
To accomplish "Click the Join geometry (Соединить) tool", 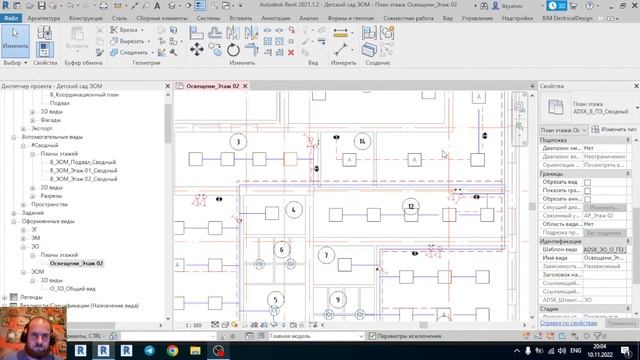I will pos(131,52).
